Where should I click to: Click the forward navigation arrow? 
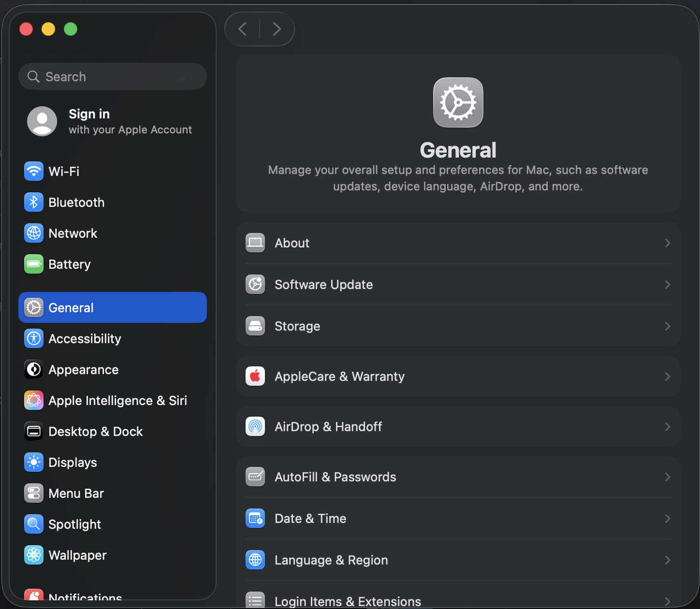coord(277,29)
